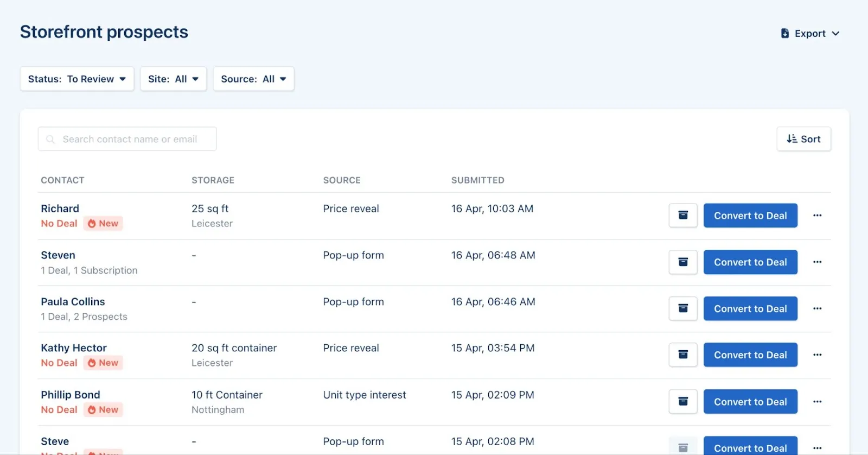This screenshot has width=868, height=455.
Task: Click the search magnifier icon
Action: [x=50, y=140]
